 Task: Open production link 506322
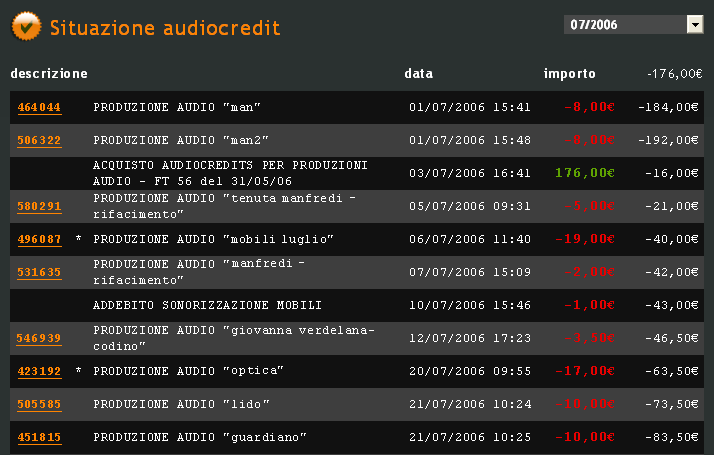point(39,140)
